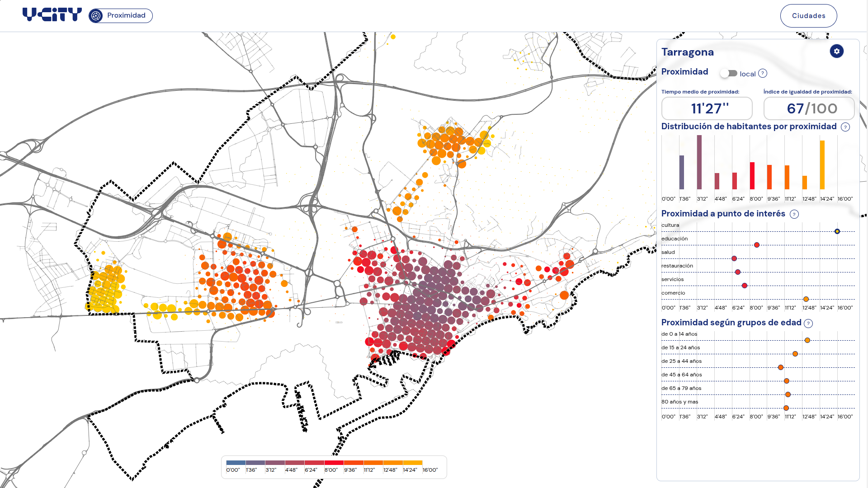Select the educación point marker
The image size is (868, 488).
coord(757,245)
